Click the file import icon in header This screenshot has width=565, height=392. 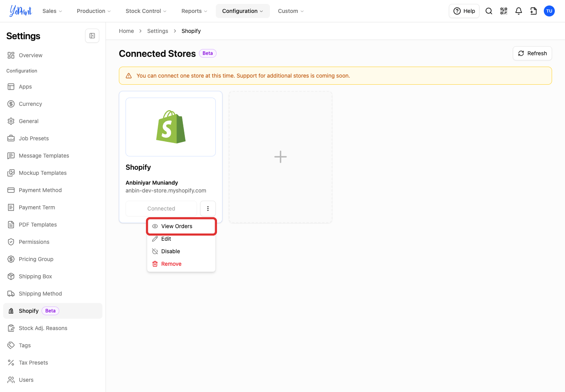[534, 11]
